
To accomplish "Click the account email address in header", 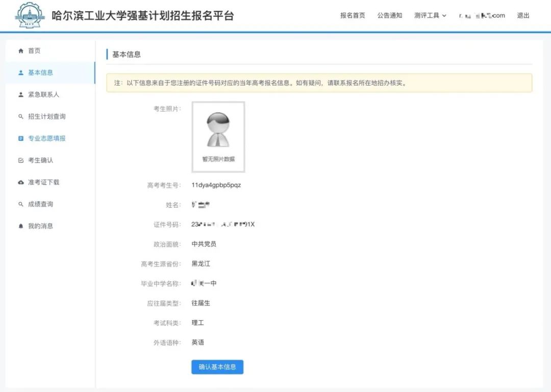I will [x=481, y=15].
